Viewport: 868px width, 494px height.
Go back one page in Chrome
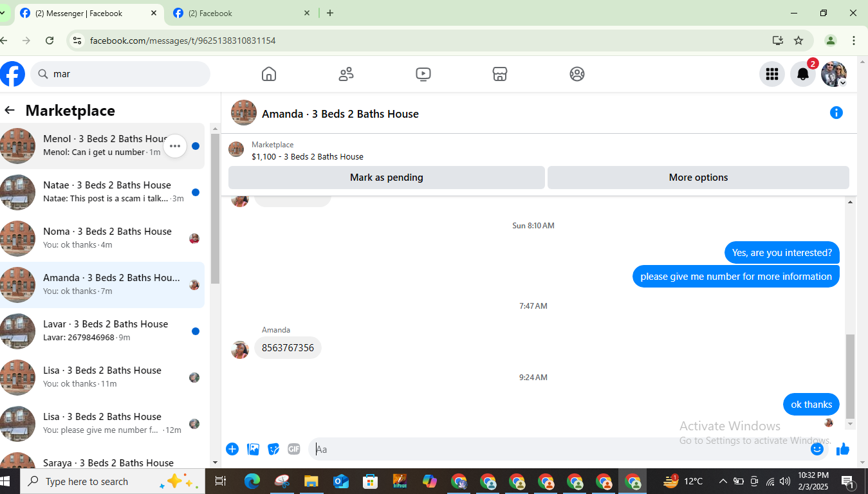[x=5, y=41]
